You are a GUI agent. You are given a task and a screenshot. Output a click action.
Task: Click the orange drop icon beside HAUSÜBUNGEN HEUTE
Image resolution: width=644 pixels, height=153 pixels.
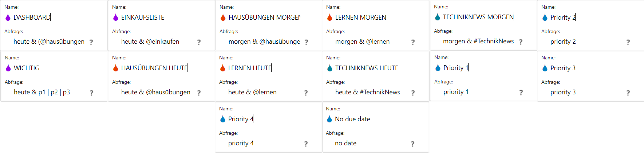pyautogui.click(x=116, y=68)
